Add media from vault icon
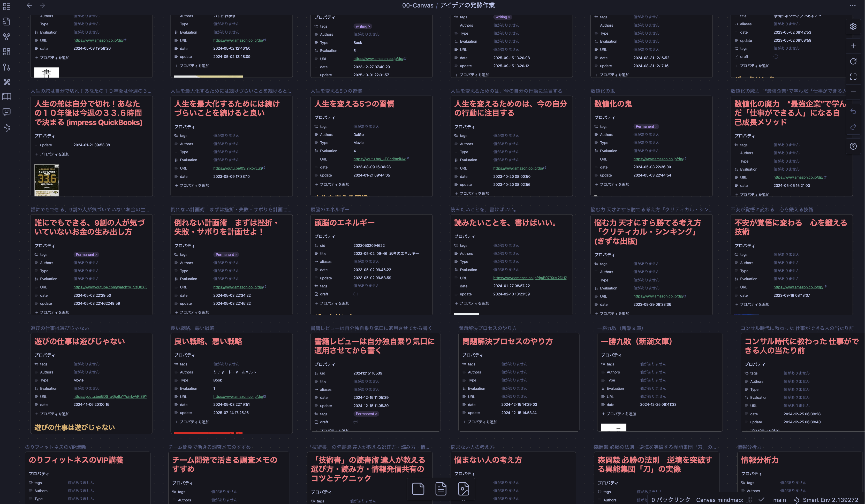 click(x=463, y=488)
